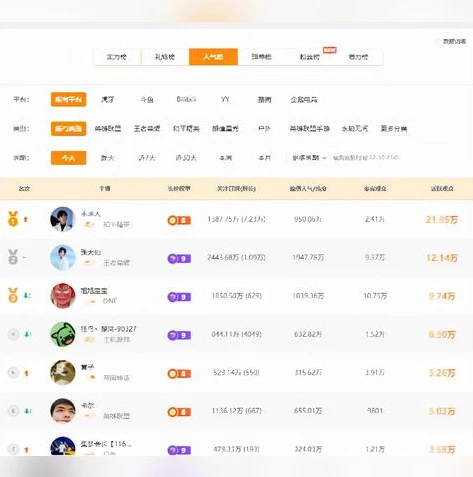Click the orange level 8 badge in the rank 5 row
Screen dimensions: 473x477
click(x=179, y=374)
